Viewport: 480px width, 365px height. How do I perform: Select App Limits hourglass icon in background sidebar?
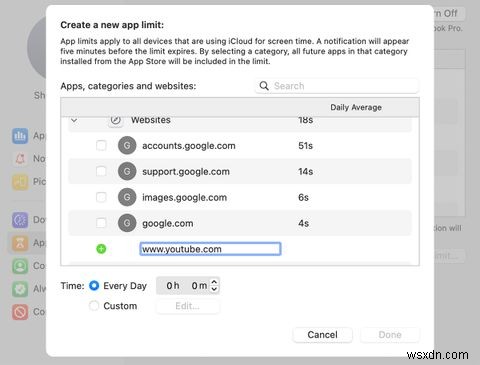(20, 243)
